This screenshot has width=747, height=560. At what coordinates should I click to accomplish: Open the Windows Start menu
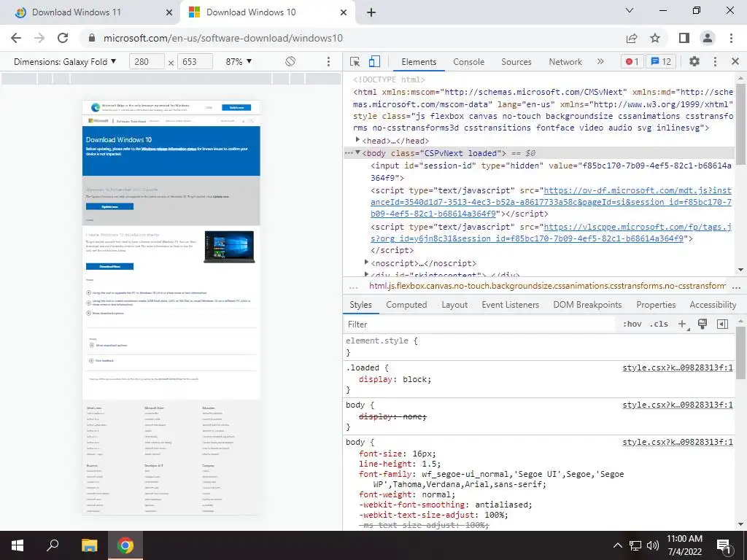pos(18,545)
